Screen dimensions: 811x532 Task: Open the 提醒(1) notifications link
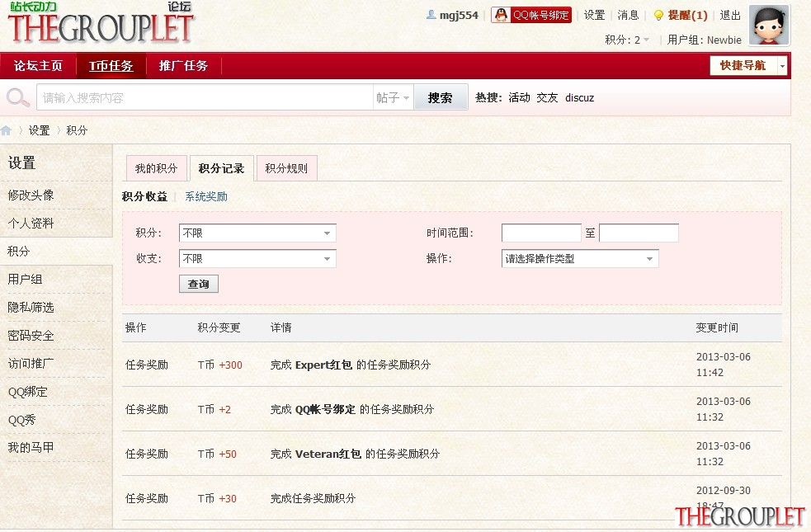[x=687, y=16]
